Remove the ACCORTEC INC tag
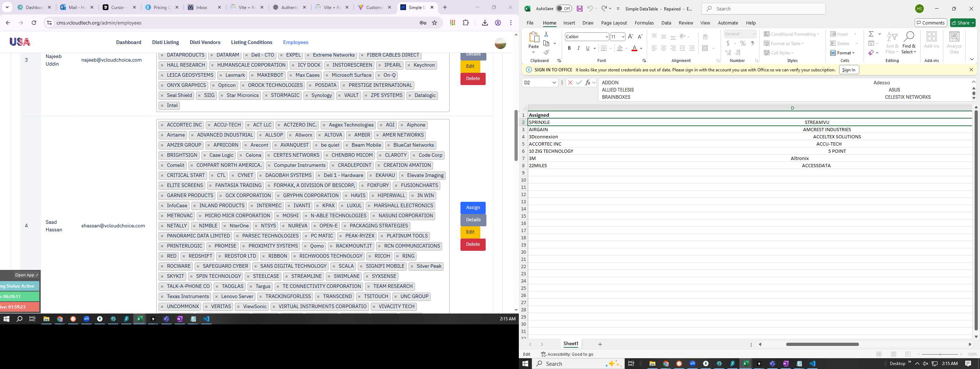The height and width of the screenshot is (369, 980). (x=162, y=125)
